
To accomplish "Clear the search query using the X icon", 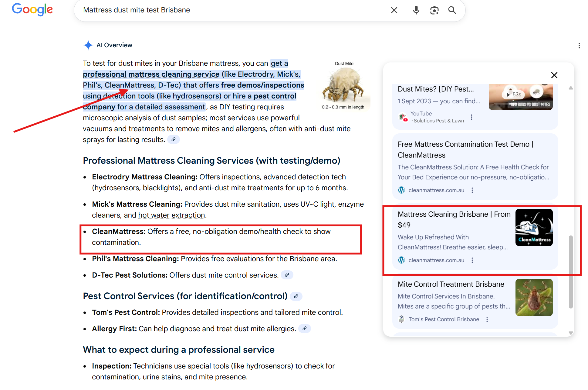I will (x=394, y=10).
